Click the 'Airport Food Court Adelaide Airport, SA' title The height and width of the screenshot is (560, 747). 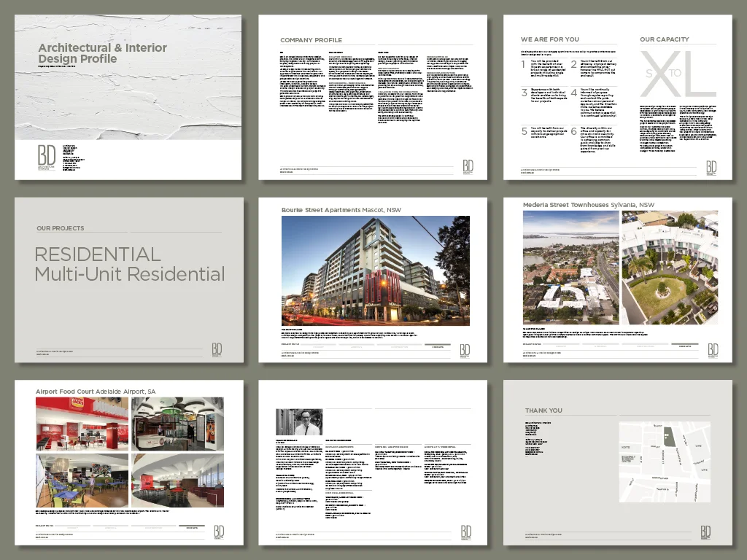pos(96,392)
